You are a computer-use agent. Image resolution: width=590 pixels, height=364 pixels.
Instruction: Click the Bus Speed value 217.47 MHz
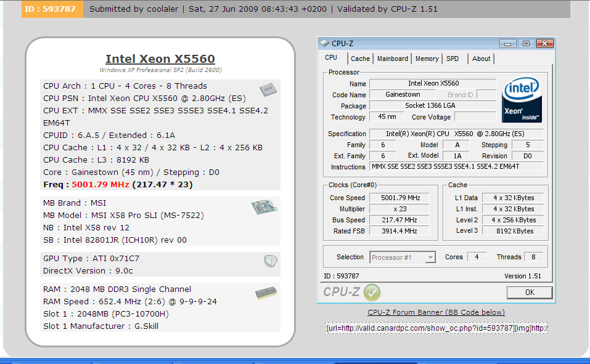pyautogui.click(x=399, y=220)
